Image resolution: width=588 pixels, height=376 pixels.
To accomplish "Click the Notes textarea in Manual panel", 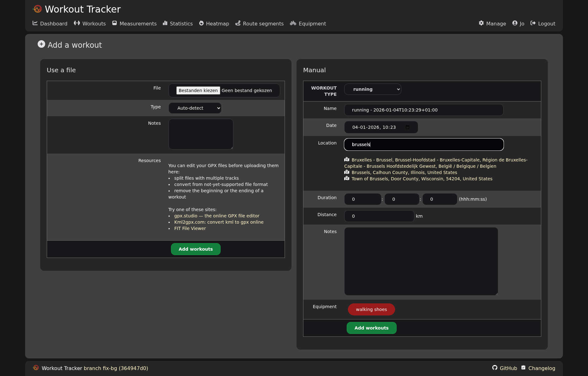I will (x=421, y=261).
